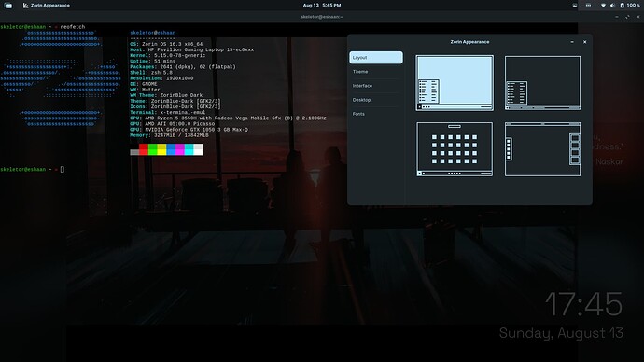This screenshot has width=644, height=362.
Task: Click the yellow swatch in neofetch palette
Action: click(x=161, y=149)
